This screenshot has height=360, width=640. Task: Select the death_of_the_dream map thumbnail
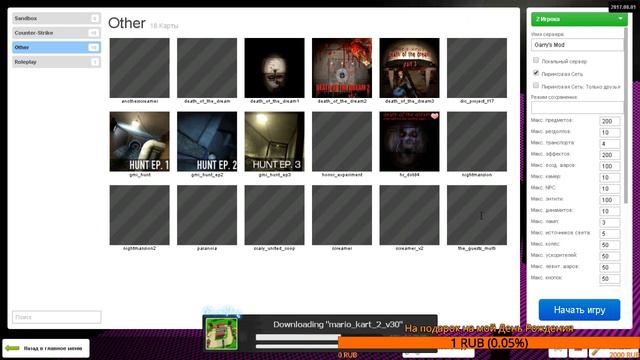tap(207, 68)
